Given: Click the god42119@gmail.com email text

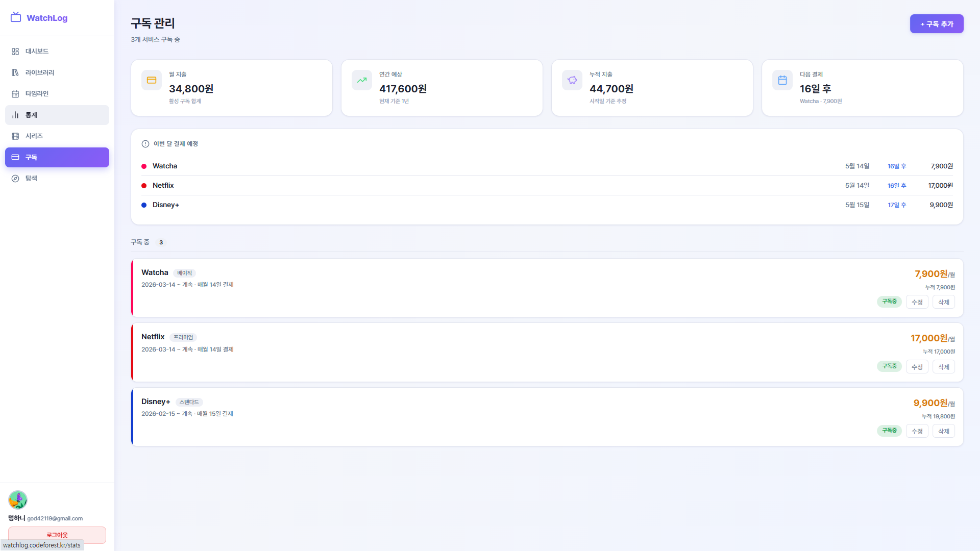Looking at the screenshot, I should click(55, 518).
